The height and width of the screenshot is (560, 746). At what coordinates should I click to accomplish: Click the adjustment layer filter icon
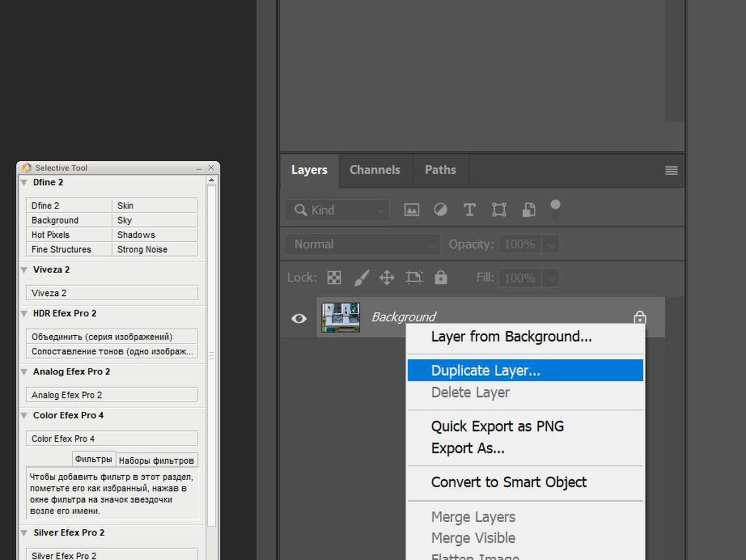(440, 209)
